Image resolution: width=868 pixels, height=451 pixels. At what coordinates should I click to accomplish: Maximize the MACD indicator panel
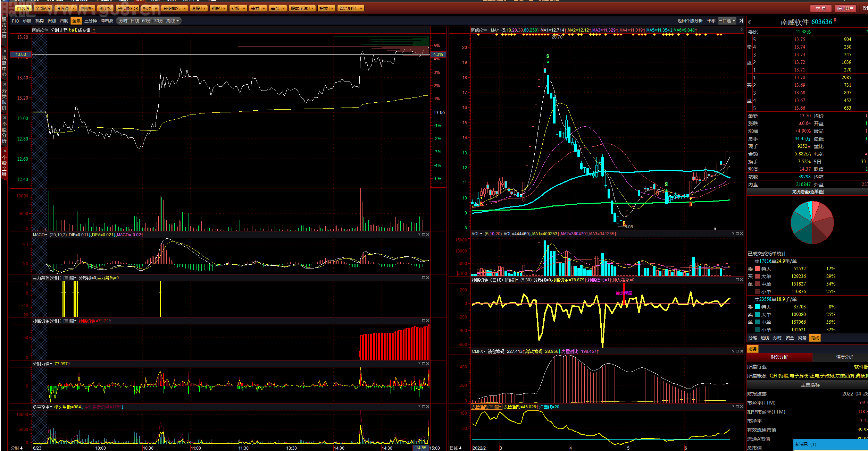tap(424, 235)
